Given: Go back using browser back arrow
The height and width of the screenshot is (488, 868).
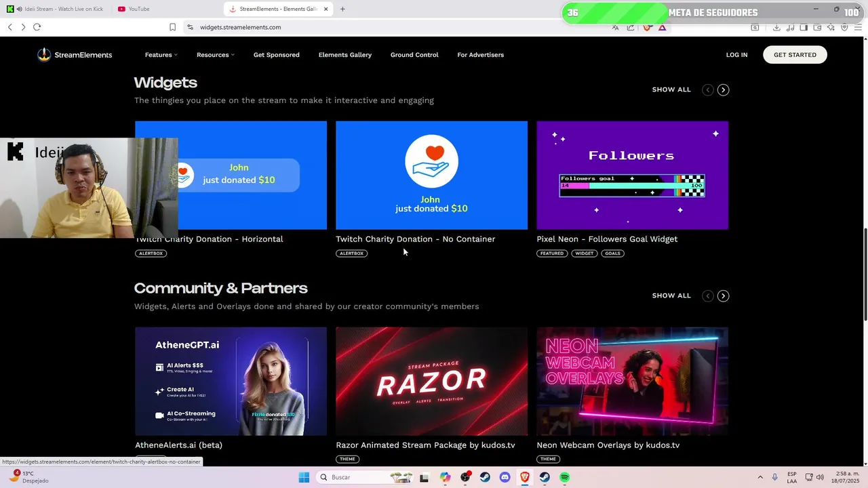Looking at the screenshot, I should [9, 27].
